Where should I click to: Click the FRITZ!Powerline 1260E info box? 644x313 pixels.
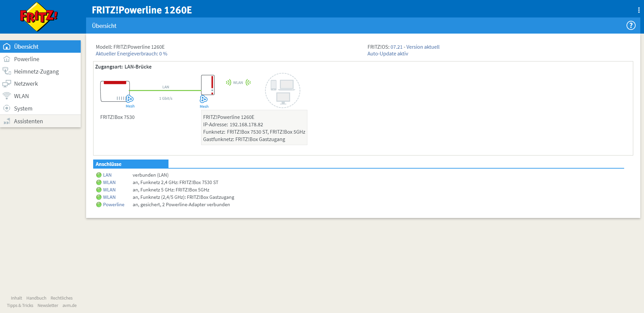coord(254,128)
